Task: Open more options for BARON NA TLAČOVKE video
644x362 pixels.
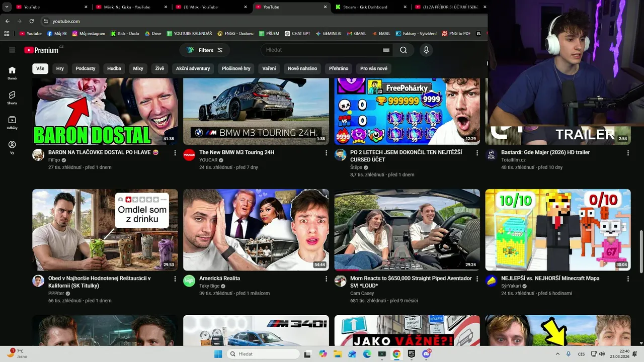Action: tap(175, 152)
